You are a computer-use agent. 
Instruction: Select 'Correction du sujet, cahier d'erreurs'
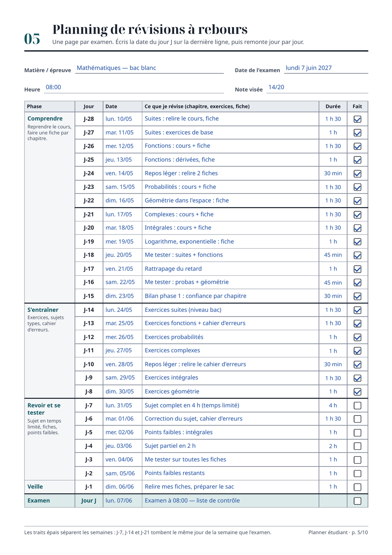[x=194, y=419]
